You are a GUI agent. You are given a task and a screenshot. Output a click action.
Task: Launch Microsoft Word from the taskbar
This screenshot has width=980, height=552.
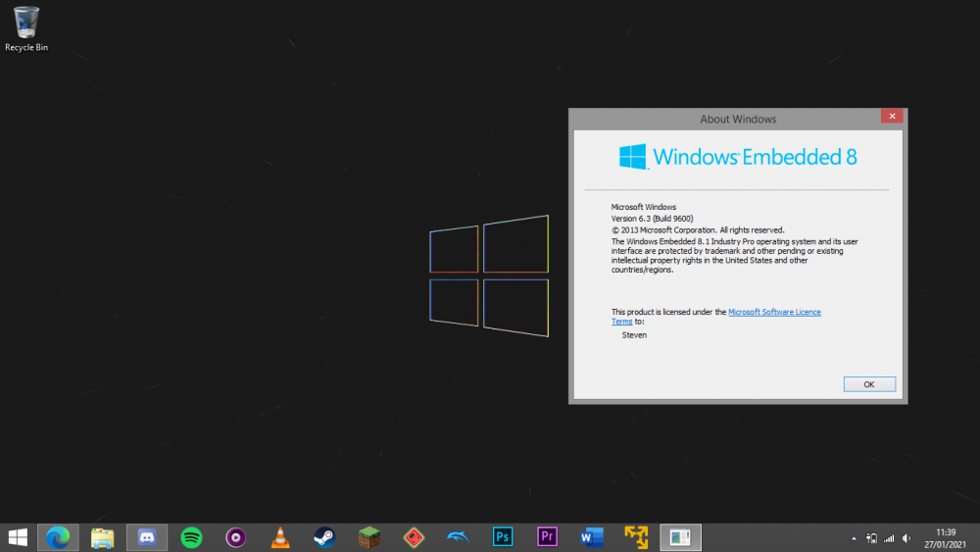591,537
